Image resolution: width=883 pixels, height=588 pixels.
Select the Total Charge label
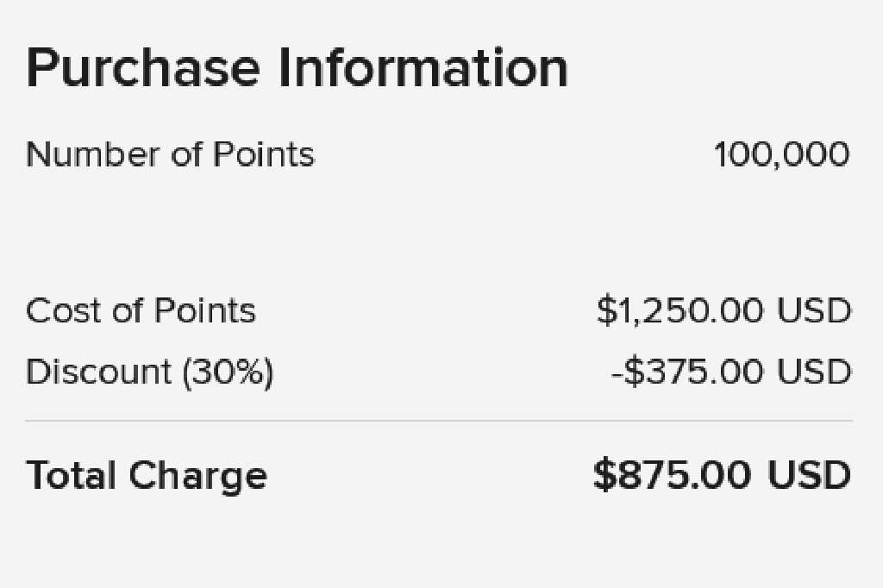[x=147, y=476]
